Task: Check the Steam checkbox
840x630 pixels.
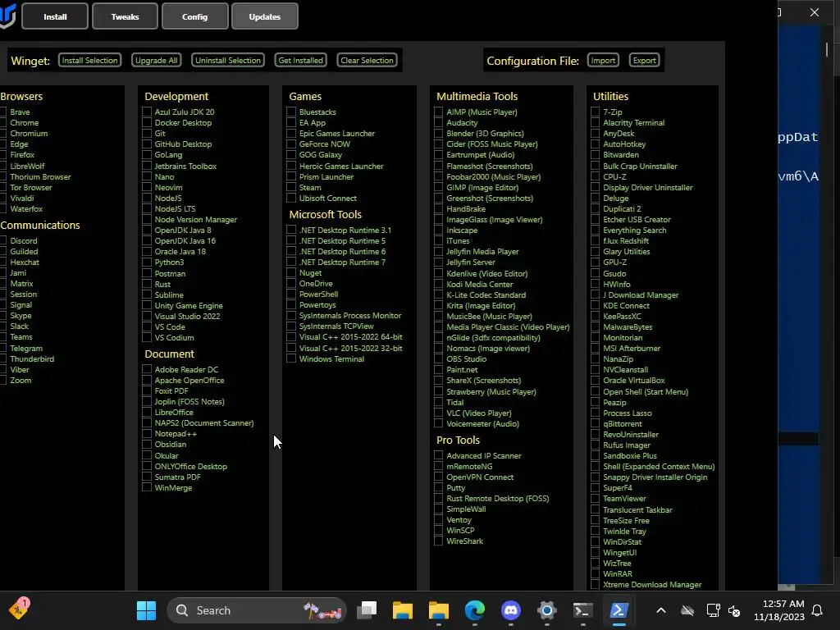Action: pos(291,187)
